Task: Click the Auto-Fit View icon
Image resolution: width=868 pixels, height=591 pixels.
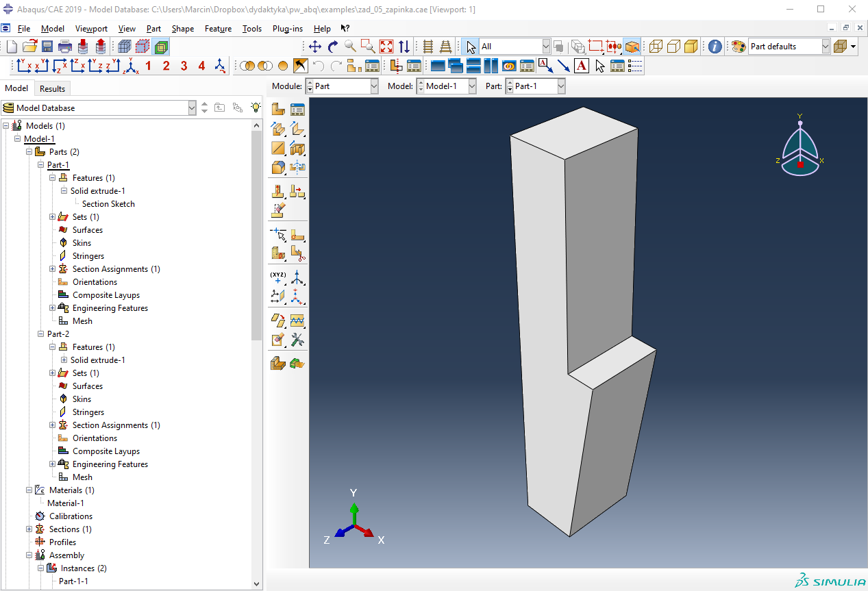Action: 386,47
